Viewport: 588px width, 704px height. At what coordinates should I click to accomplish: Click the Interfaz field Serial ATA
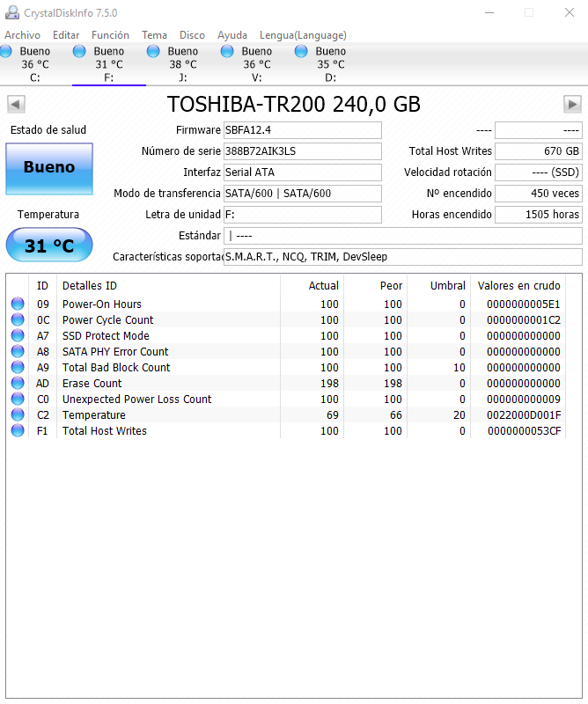303,172
